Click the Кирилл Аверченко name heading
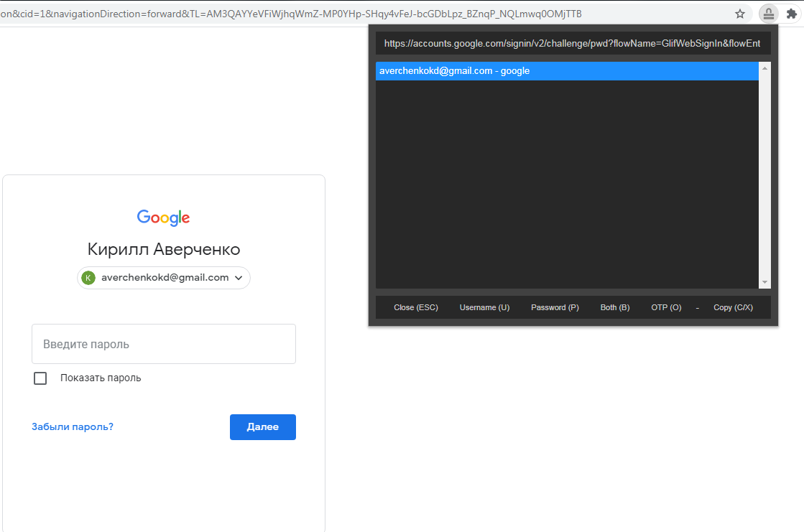This screenshot has width=804, height=532. pyautogui.click(x=164, y=249)
